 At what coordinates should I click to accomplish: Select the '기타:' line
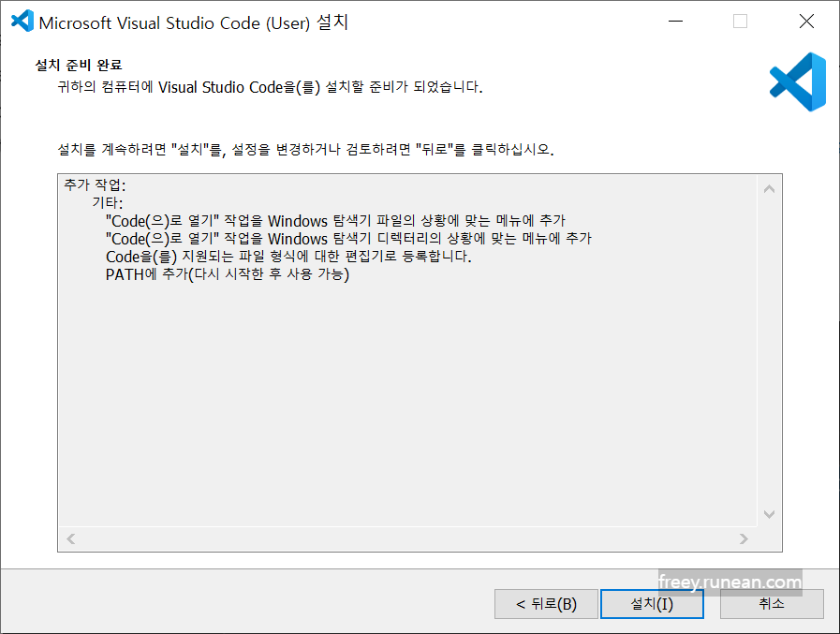coord(107,202)
